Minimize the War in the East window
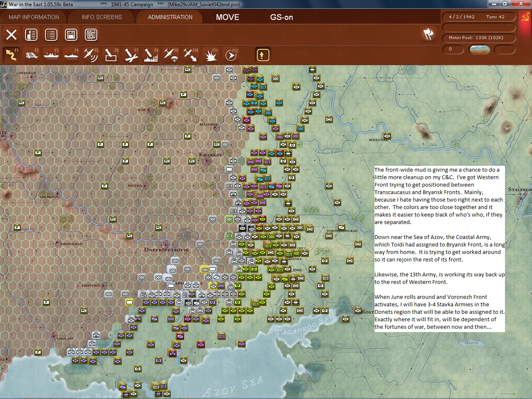This screenshot has width=532, height=399. coord(494,4)
